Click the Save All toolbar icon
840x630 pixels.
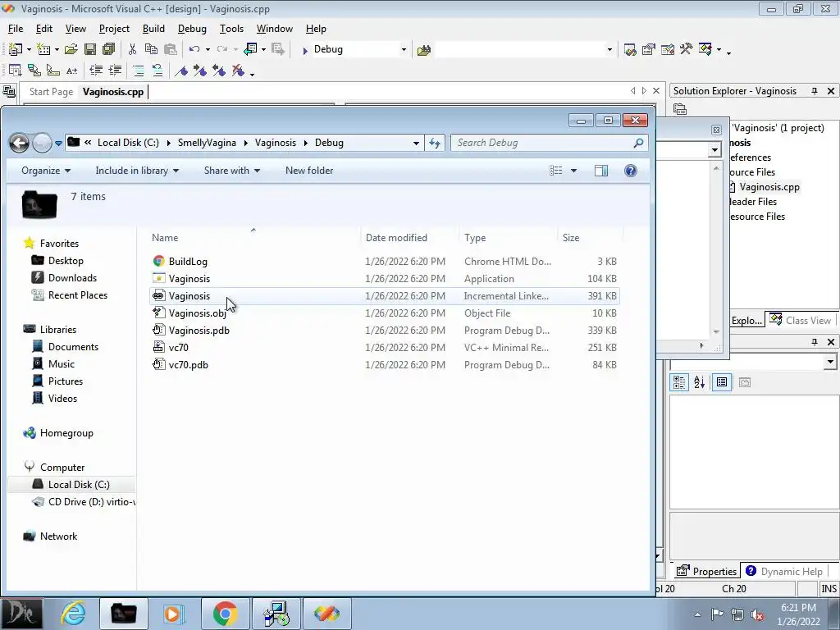[x=109, y=49]
